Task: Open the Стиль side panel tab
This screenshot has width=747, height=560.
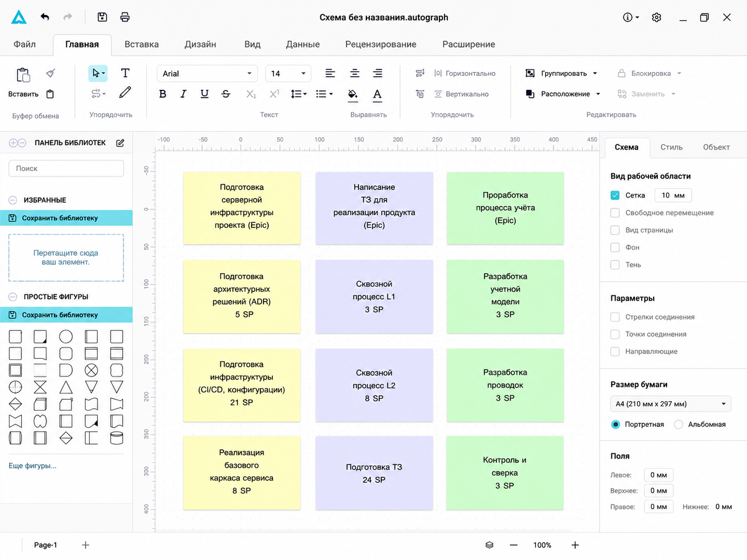Action: pyautogui.click(x=671, y=147)
